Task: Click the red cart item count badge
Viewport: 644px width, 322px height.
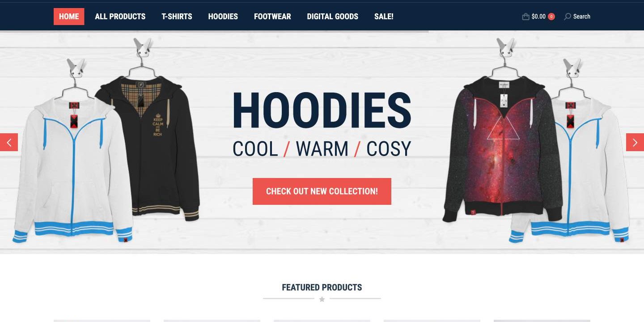Action: pos(551,17)
